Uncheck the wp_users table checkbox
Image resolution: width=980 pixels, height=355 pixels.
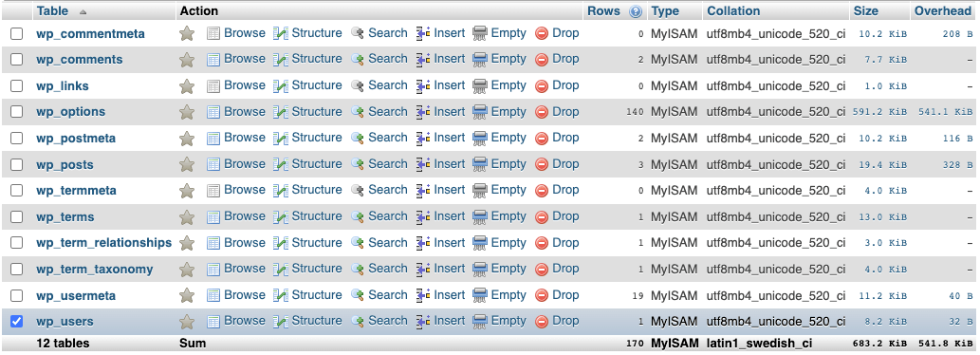pyautogui.click(x=17, y=321)
